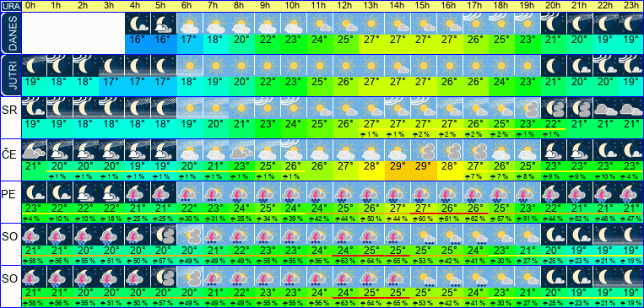Click the night storm icon at PE 20h
Viewport: 644px width, 308px height.
pyautogui.click(x=554, y=192)
